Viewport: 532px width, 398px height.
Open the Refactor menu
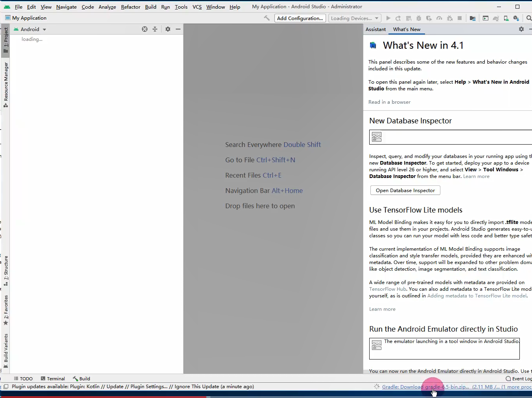[131, 7]
